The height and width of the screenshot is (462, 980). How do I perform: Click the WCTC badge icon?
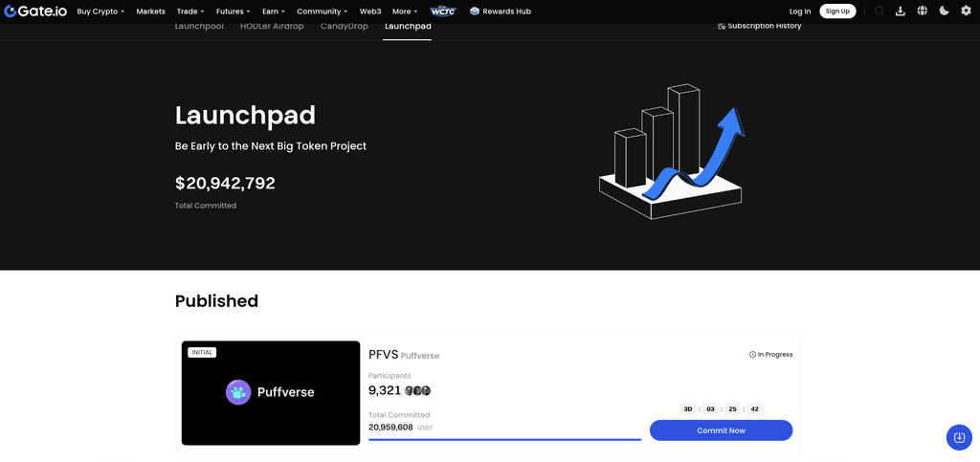tap(443, 11)
